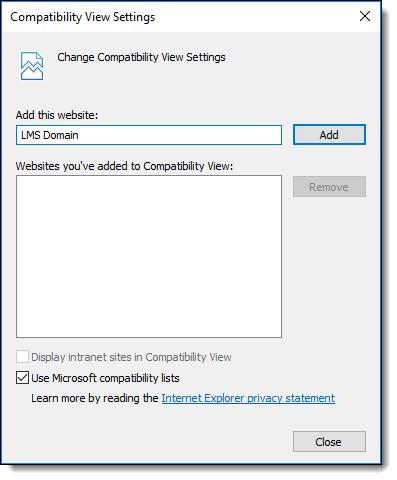Click the grayed-out Remove button

point(329,187)
